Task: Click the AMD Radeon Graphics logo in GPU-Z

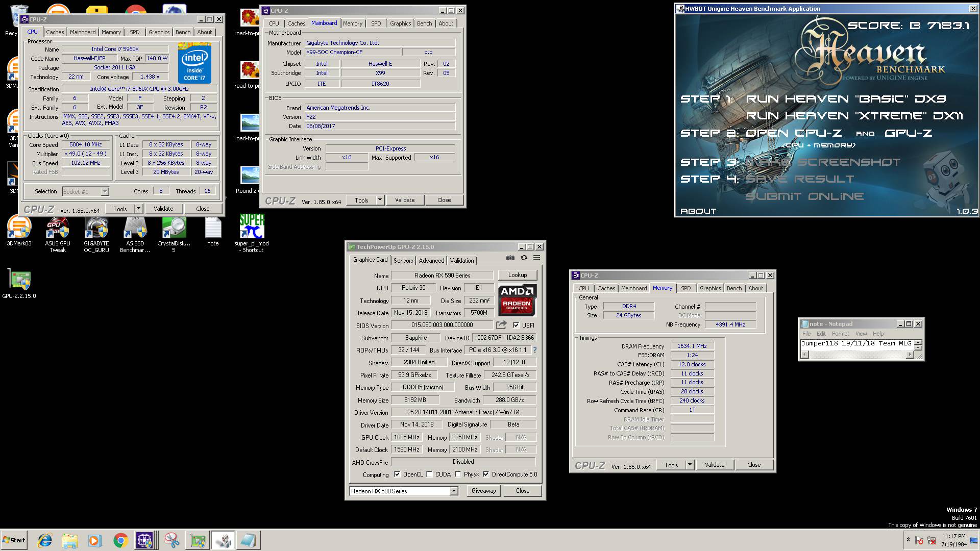Action: pyautogui.click(x=517, y=300)
